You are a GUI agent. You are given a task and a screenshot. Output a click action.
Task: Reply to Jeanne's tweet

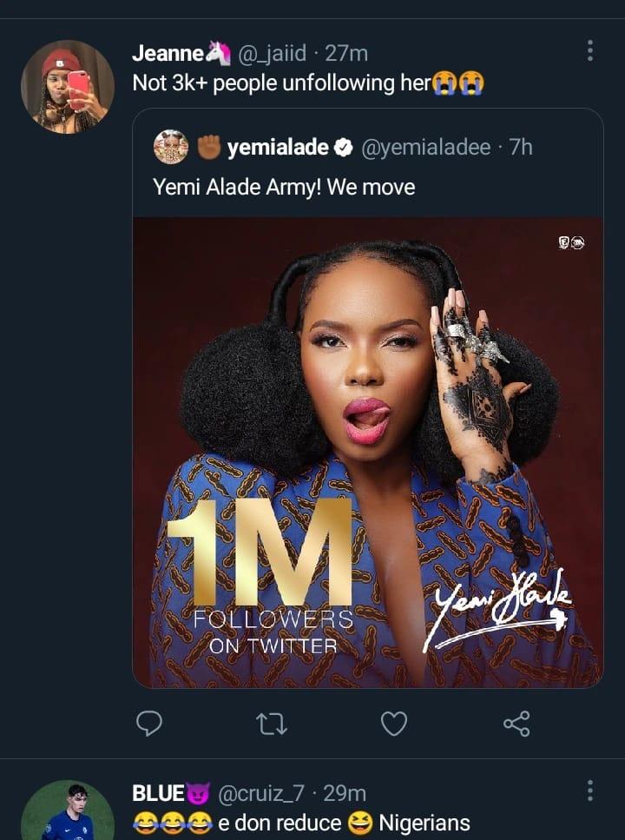click(151, 723)
